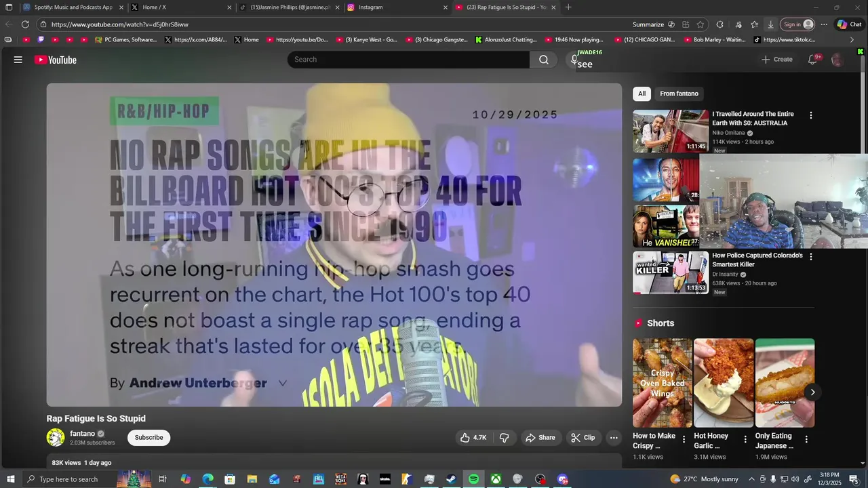The width and height of the screenshot is (868, 488).
Task: Open the Crispy Oven Baked Wings short
Action: pyautogui.click(x=663, y=383)
